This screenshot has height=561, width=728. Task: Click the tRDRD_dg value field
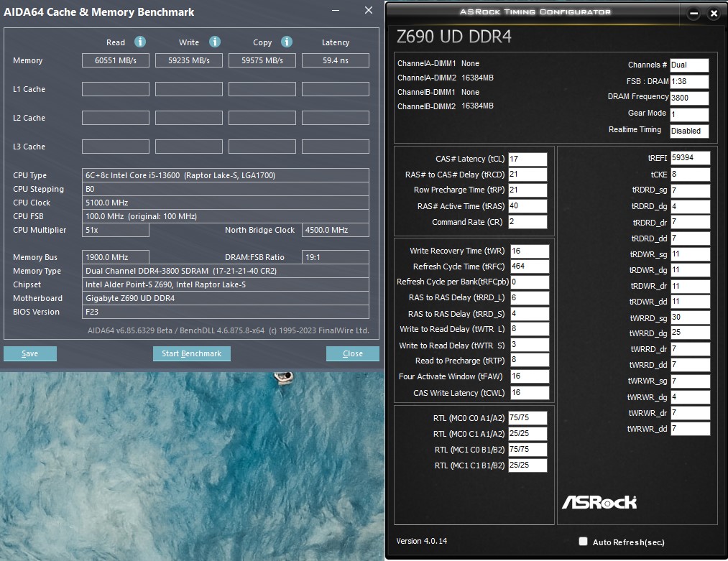pos(691,206)
